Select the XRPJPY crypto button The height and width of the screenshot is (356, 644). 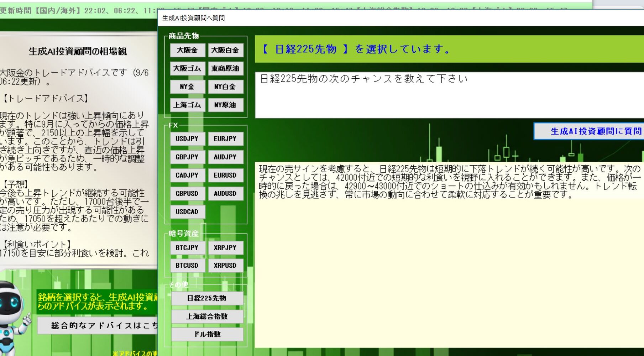(225, 248)
